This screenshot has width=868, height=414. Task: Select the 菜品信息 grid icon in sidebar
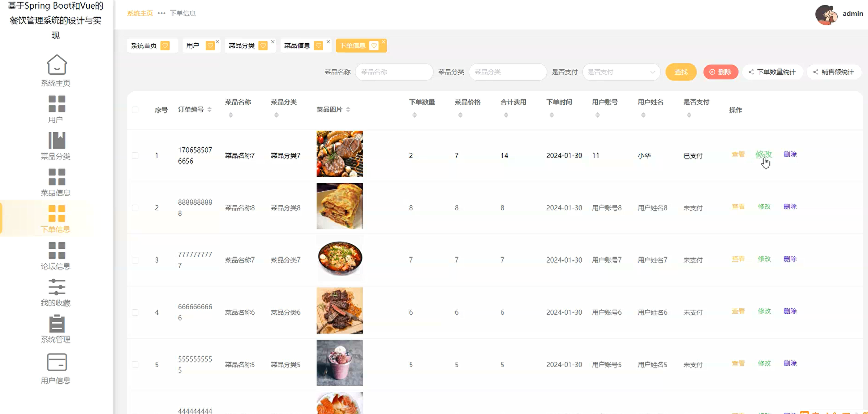click(x=57, y=177)
